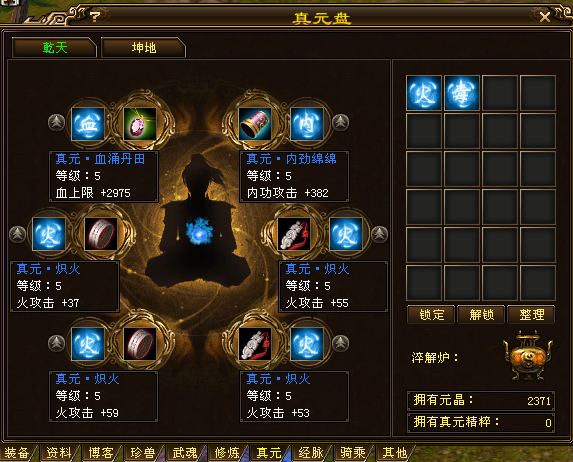Click the glowing blue core on silhouette
This screenshot has height=462, width=573.
[199, 232]
